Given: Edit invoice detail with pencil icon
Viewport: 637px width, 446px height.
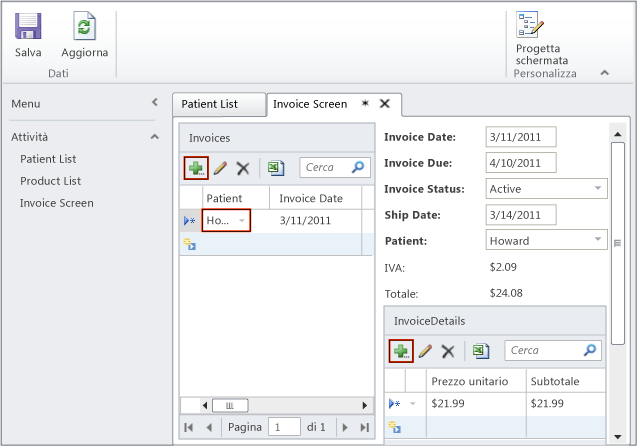Looking at the screenshot, I should 425,351.
